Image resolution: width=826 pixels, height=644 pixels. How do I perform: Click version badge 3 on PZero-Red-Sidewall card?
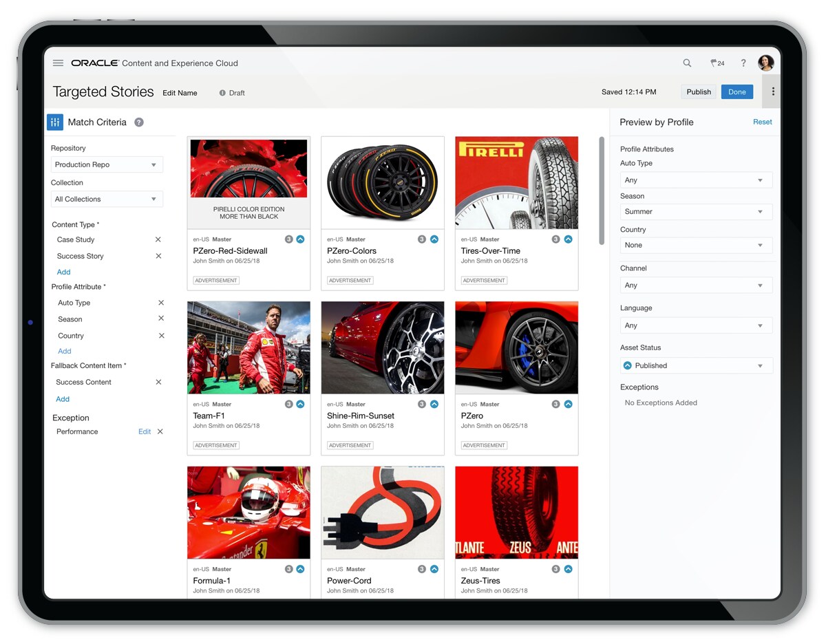click(289, 239)
